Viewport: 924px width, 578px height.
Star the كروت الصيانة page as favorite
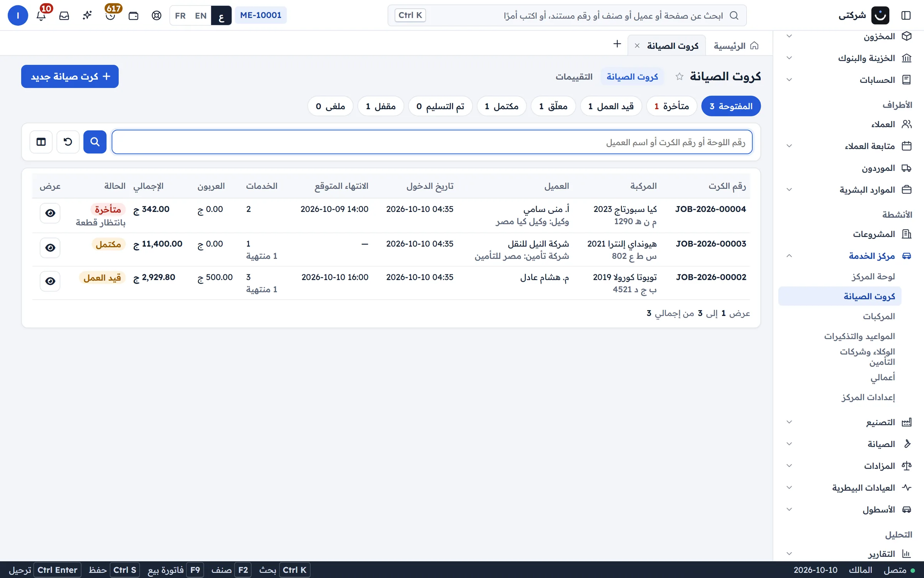680,76
